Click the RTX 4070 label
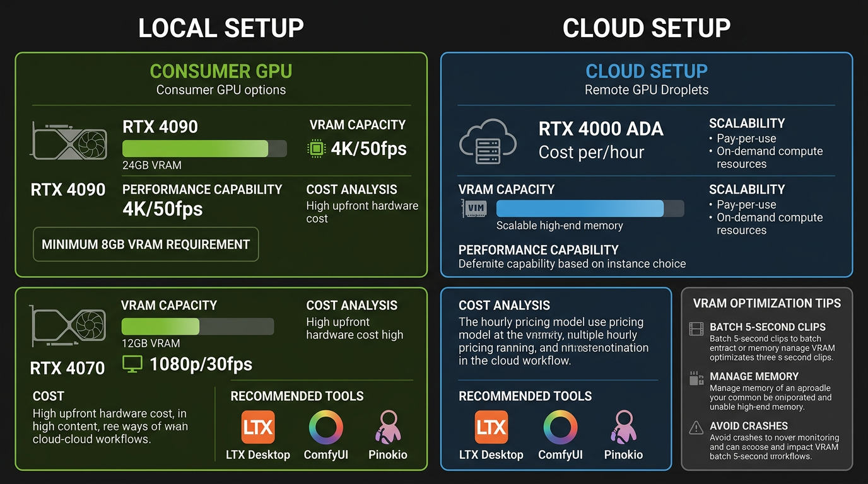The width and height of the screenshot is (868, 484). tap(67, 368)
